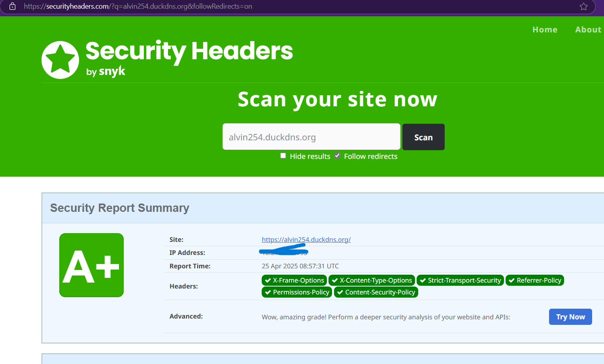Click the X-Frame-Options header badge
604x364 pixels.
[x=294, y=280]
